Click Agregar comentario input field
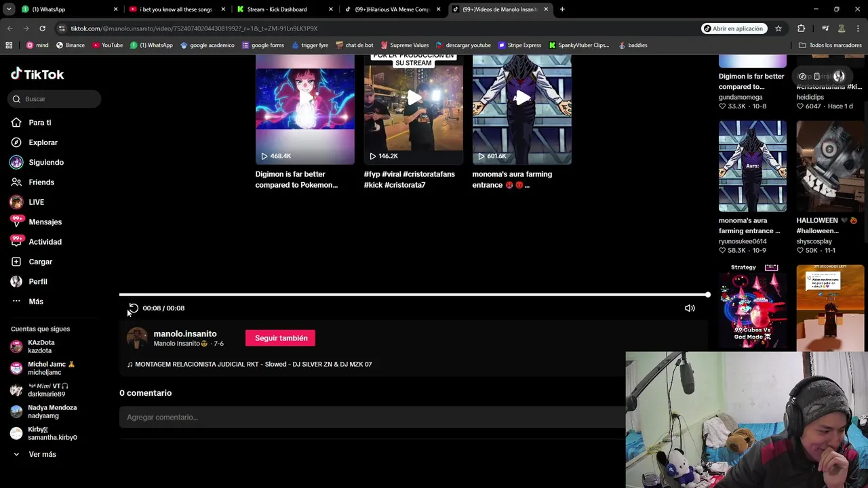The height and width of the screenshot is (488, 868). pyautogui.click(x=372, y=418)
